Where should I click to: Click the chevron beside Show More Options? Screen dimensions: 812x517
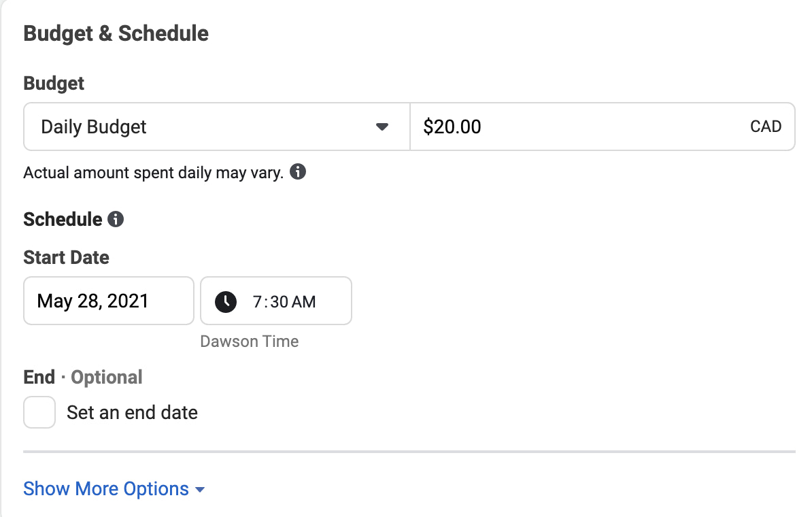[199, 489]
